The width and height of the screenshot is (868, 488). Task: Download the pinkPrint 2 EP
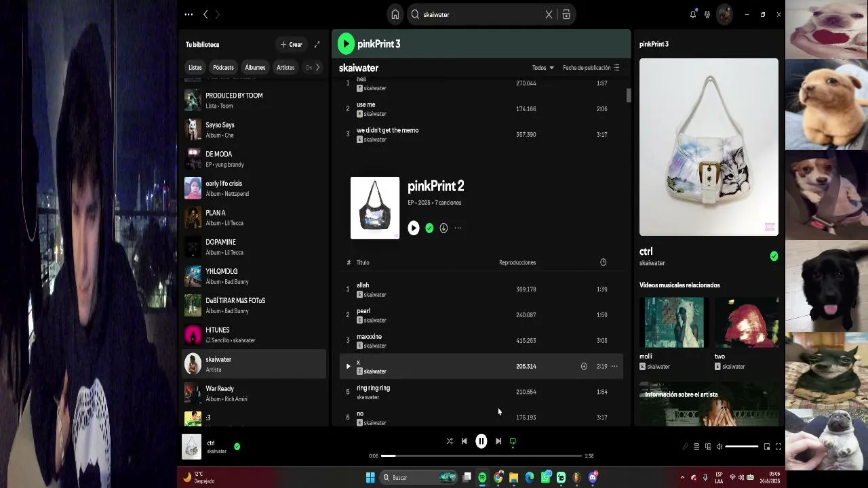pos(443,228)
